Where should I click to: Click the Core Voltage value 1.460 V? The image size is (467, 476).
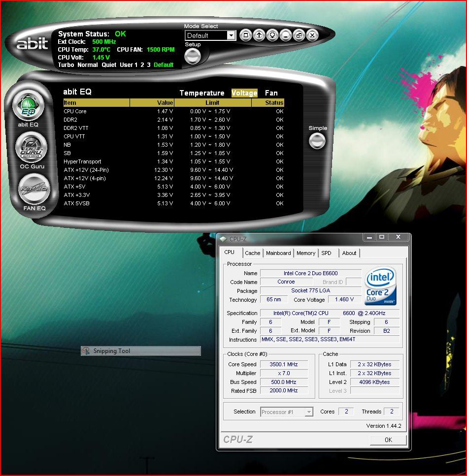[344, 299]
